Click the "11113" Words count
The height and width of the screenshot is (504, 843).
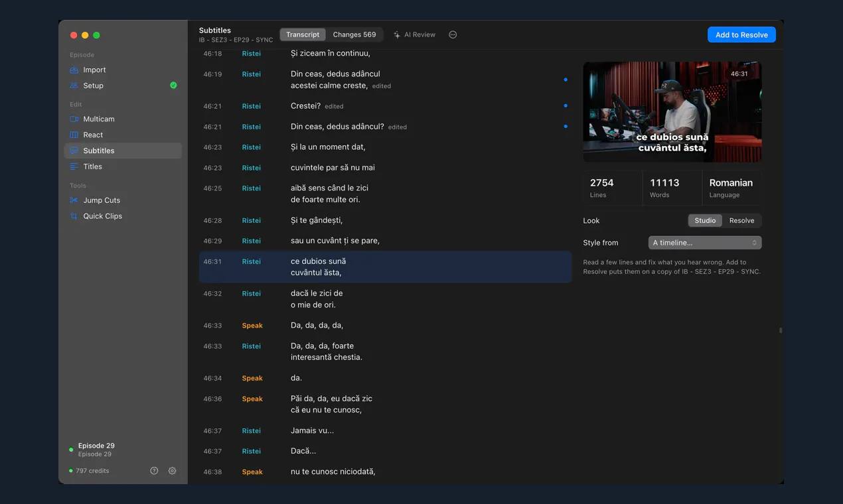click(x=664, y=183)
